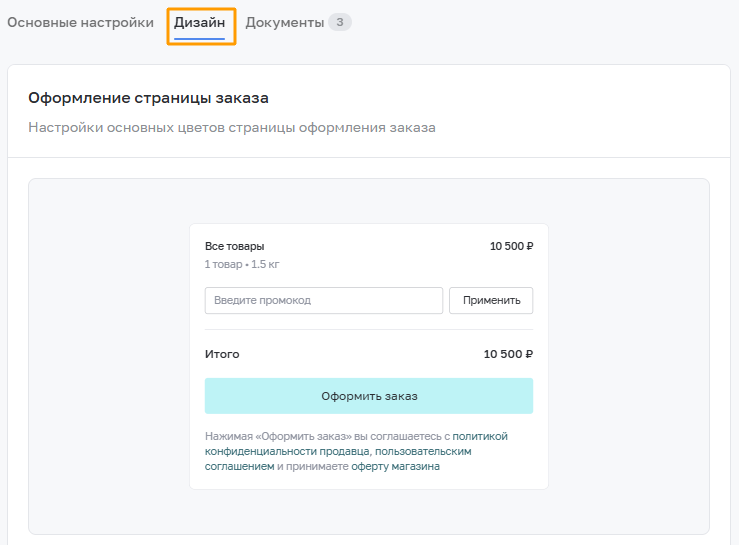Image resolution: width=739 pixels, height=545 pixels.
Task: Click the вы соглашаетесь с text
Action: pos(402,437)
